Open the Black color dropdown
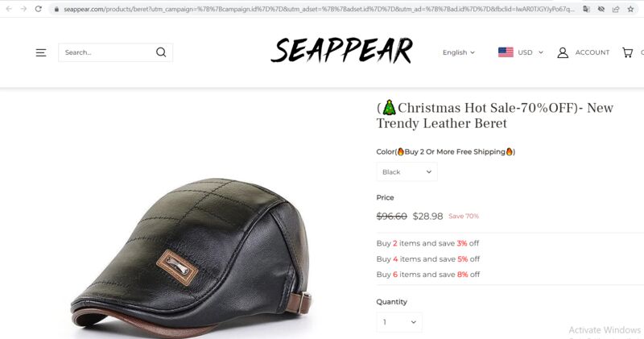Image resolution: width=644 pixels, height=339 pixels. tap(407, 172)
